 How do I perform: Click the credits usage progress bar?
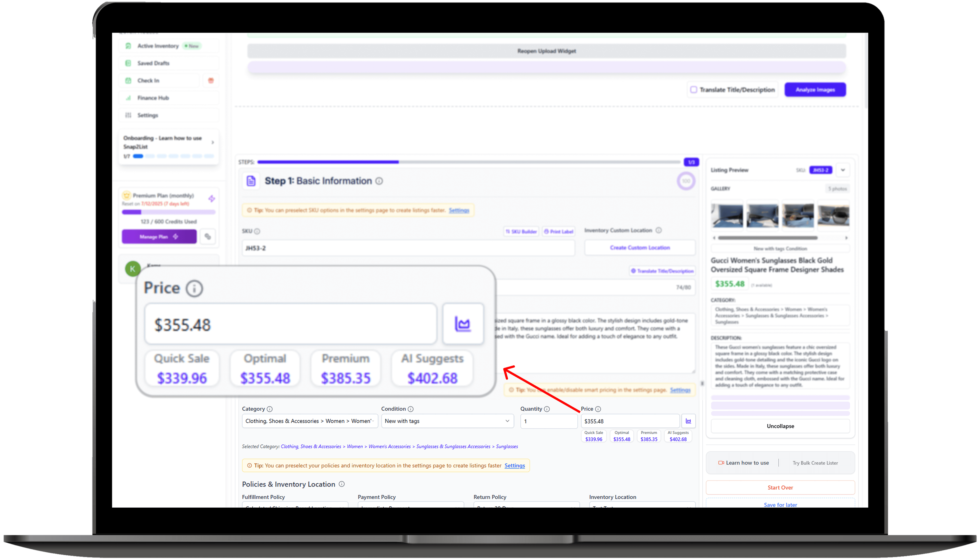168,212
